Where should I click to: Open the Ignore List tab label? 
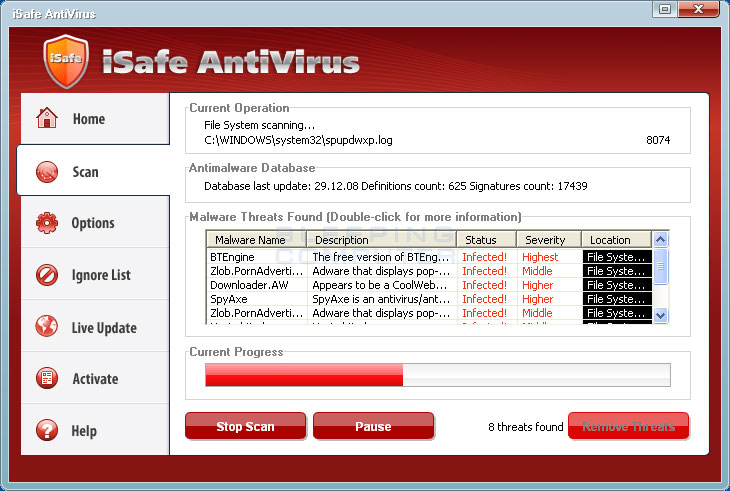coord(101,275)
